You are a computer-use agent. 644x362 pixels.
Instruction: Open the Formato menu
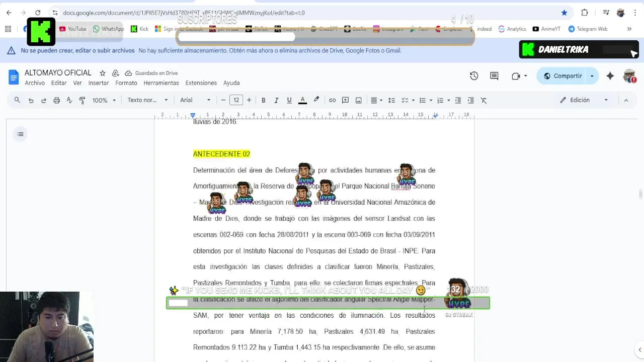pyautogui.click(x=126, y=83)
